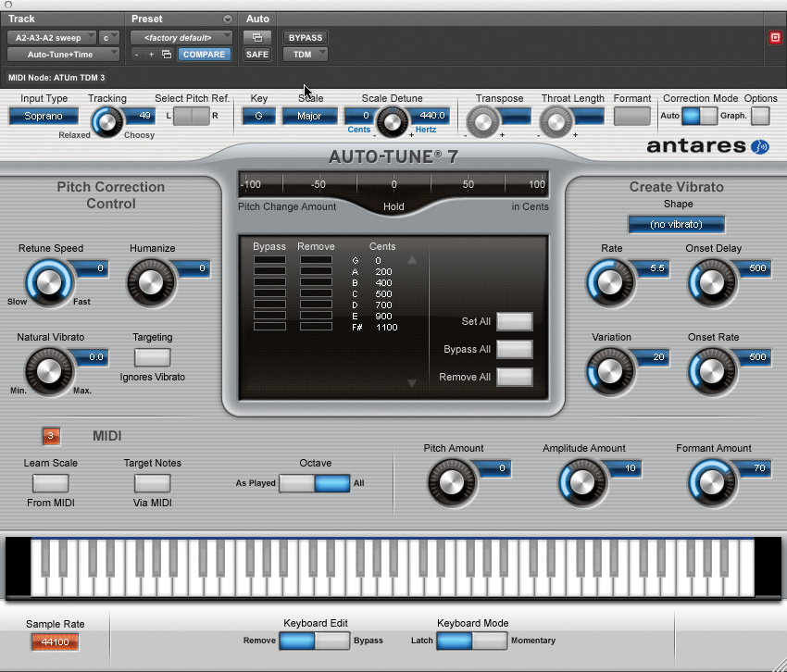
Task: Select previous preset with minus button
Action: [x=136, y=55]
